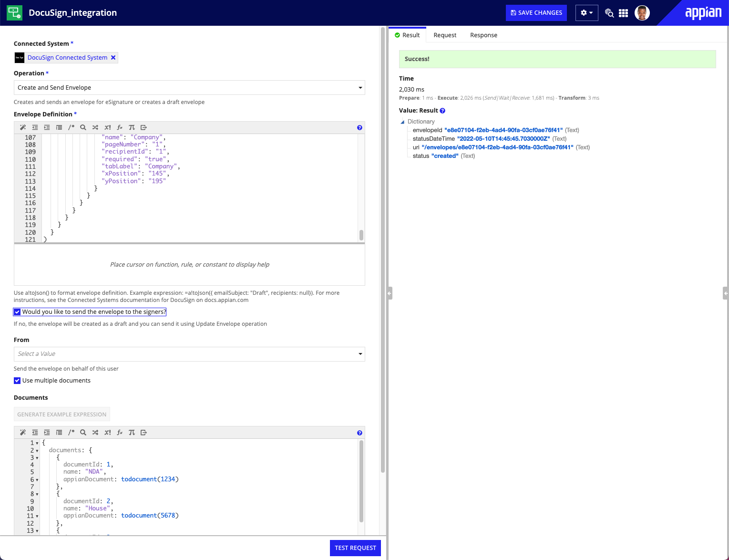729x560 pixels.
Task: Click the shuffle arrows icon in Envelope Definition toolbar
Action: 95,127
